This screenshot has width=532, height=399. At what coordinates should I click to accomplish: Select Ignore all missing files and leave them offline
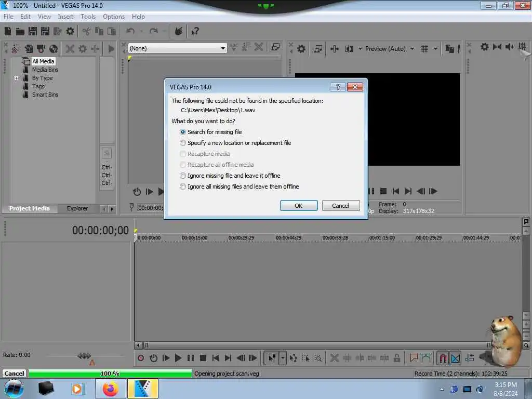click(x=239, y=187)
